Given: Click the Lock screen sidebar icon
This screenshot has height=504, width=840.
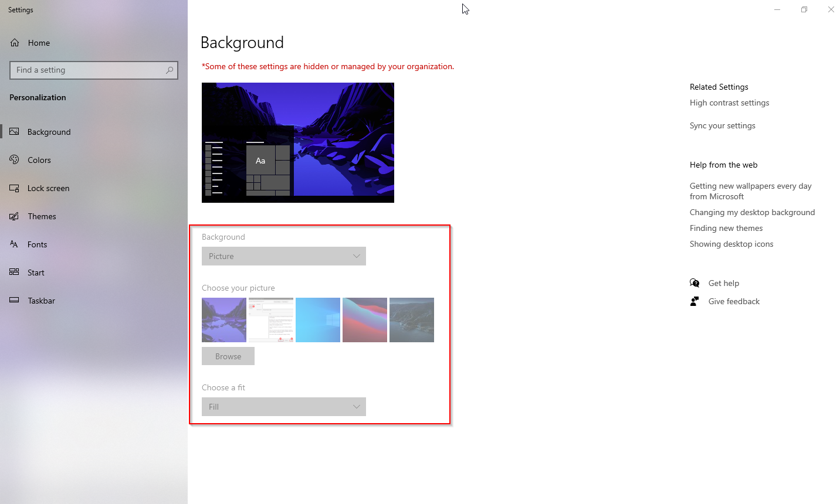Looking at the screenshot, I should [x=14, y=188].
